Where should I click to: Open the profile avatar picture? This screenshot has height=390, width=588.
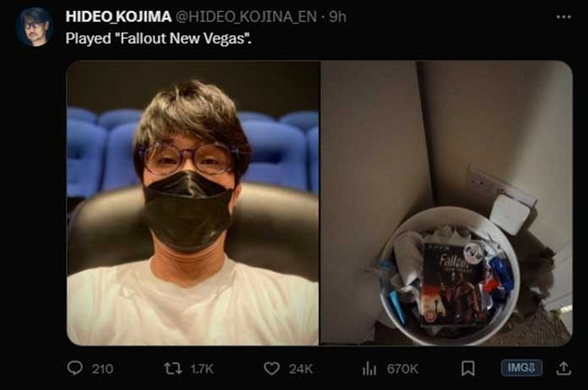[x=34, y=27]
